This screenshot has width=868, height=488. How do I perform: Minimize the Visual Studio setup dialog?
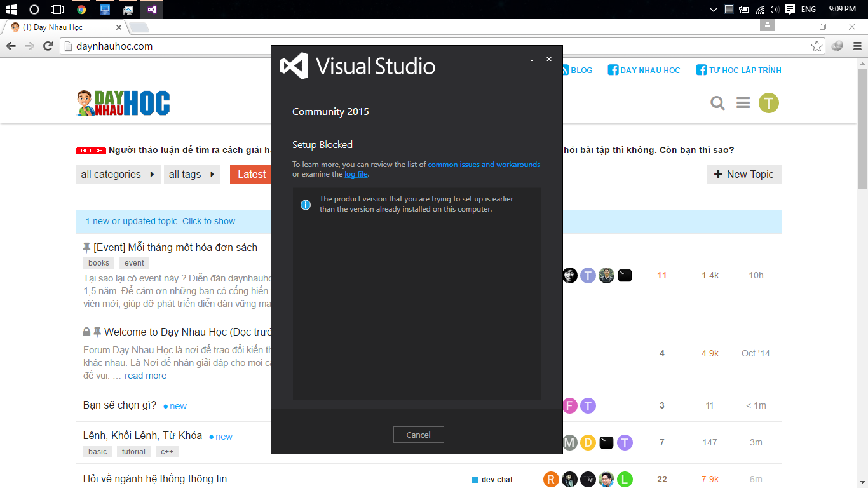(532, 60)
